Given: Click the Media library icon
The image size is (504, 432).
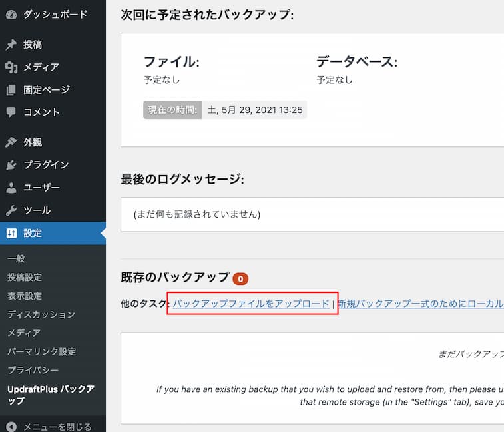Looking at the screenshot, I should [x=11, y=67].
